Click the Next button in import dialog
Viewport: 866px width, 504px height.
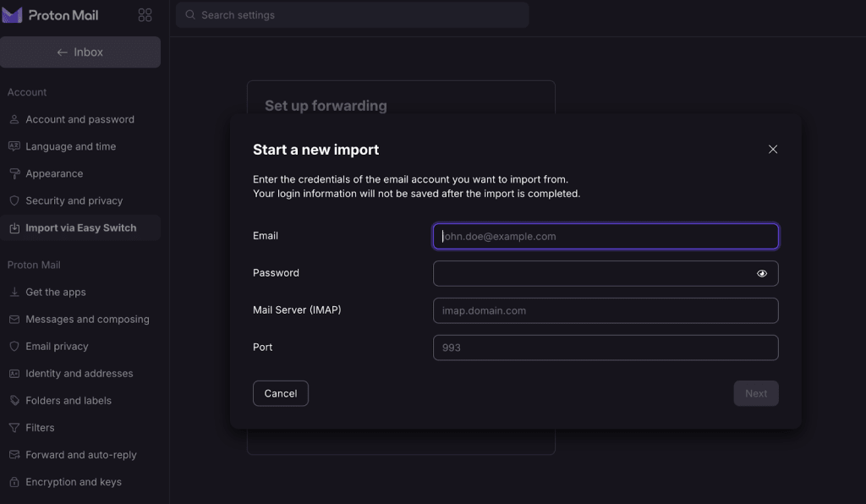[756, 393]
